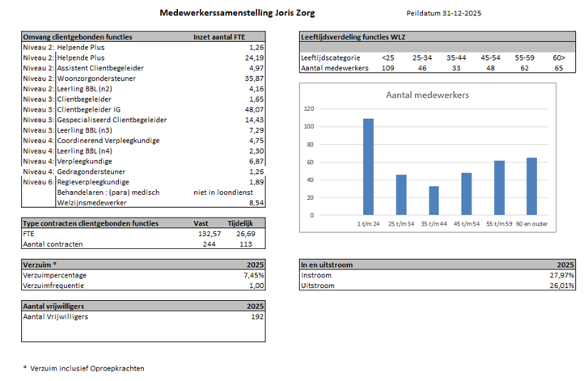Select the 60 en ouder chart bar
588x381 pixels.
(x=531, y=186)
